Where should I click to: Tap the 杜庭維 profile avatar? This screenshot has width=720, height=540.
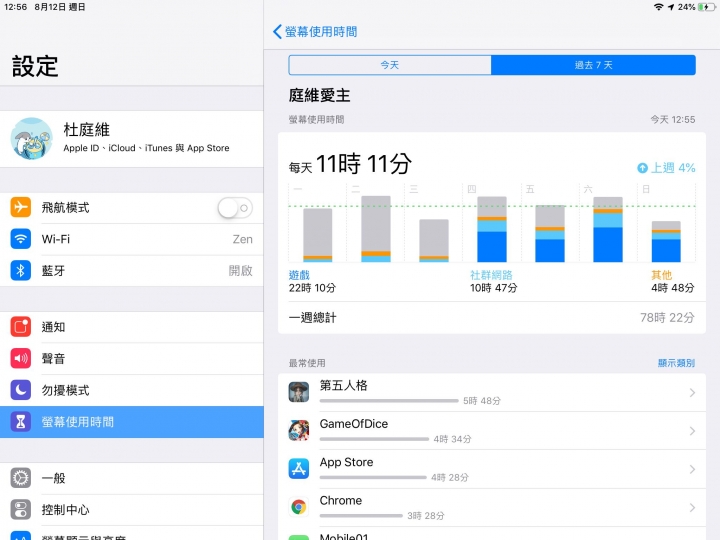click(32, 139)
